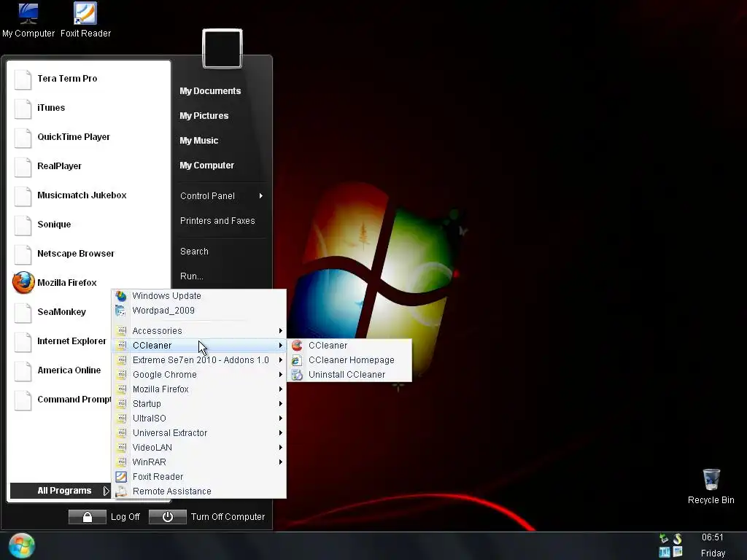The image size is (747, 560).
Task: Click the WinRAR folder icon
Action: (x=122, y=462)
